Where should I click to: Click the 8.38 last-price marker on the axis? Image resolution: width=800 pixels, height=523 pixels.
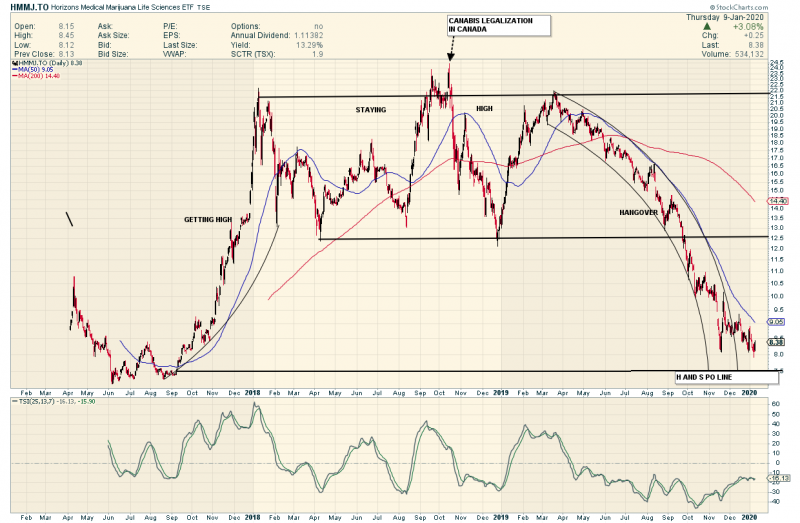(776, 342)
